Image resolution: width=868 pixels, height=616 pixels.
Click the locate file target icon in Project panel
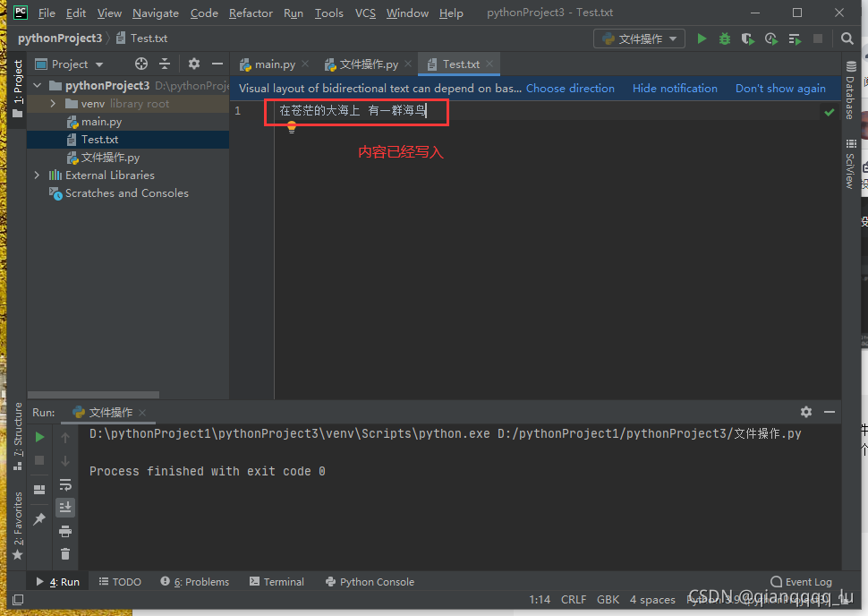[140, 64]
